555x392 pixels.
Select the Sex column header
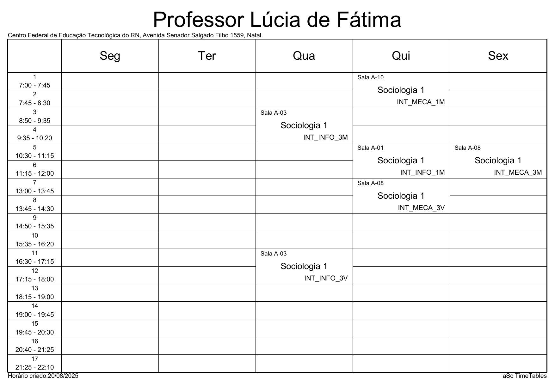[x=498, y=56]
